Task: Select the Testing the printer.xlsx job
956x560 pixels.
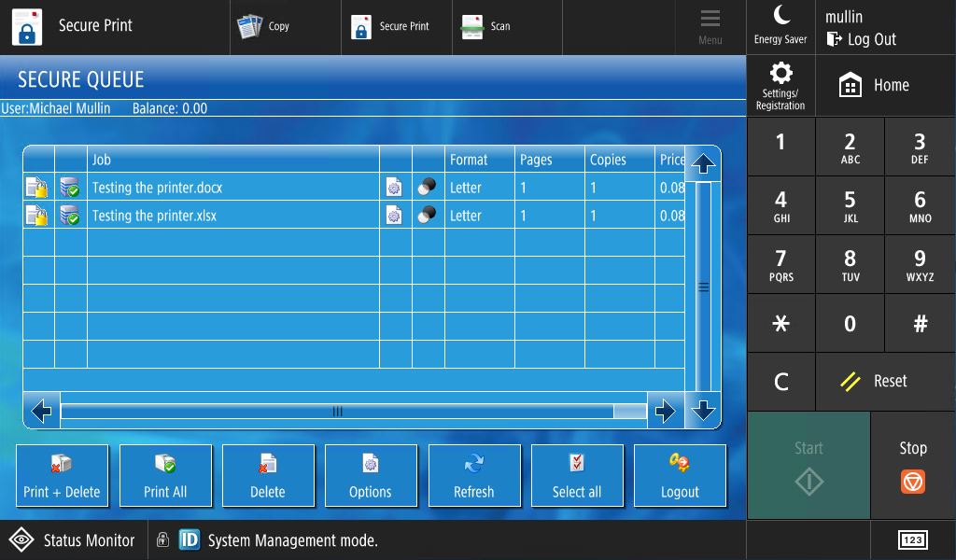Action: click(154, 216)
